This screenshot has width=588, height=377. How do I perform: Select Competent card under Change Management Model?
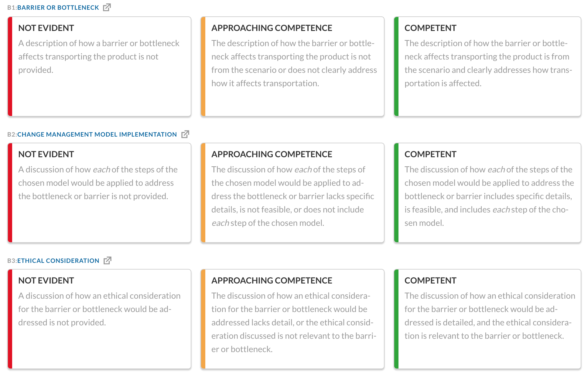(487, 193)
